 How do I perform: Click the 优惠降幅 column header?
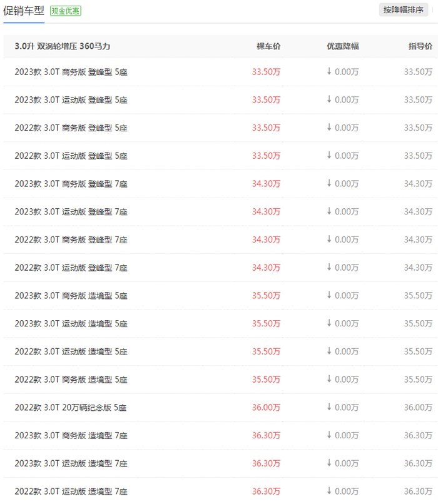click(343, 46)
